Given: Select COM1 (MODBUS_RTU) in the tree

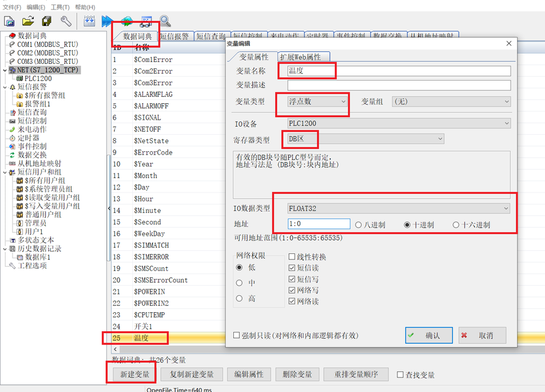Looking at the screenshot, I should point(48,44).
